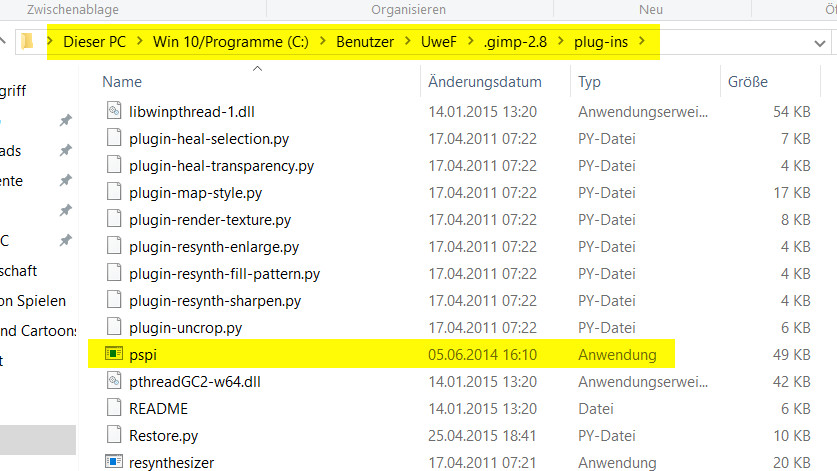Viewport: 837px width, 471px height.
Task: Select the file name pthreadGC2-w64.dll
Action: point(195,382)
